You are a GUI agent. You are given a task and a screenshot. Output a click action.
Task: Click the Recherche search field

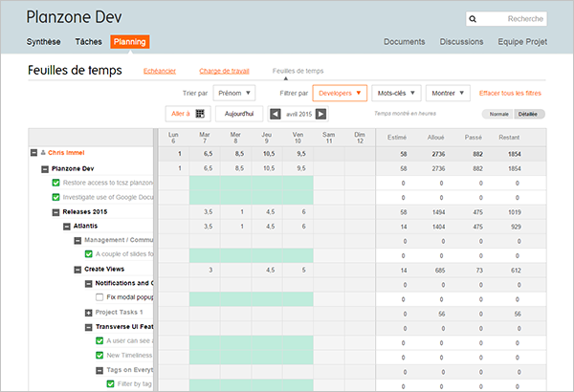506,19
